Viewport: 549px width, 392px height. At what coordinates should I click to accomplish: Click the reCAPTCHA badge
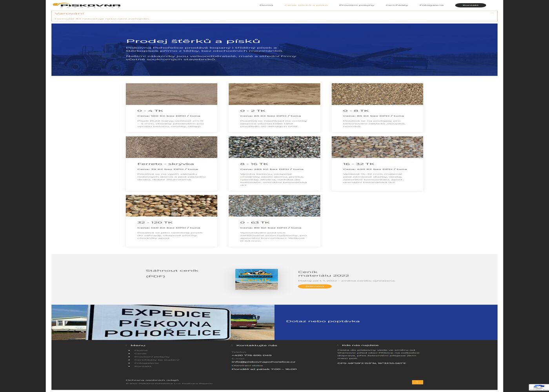(x=539, y=387)
